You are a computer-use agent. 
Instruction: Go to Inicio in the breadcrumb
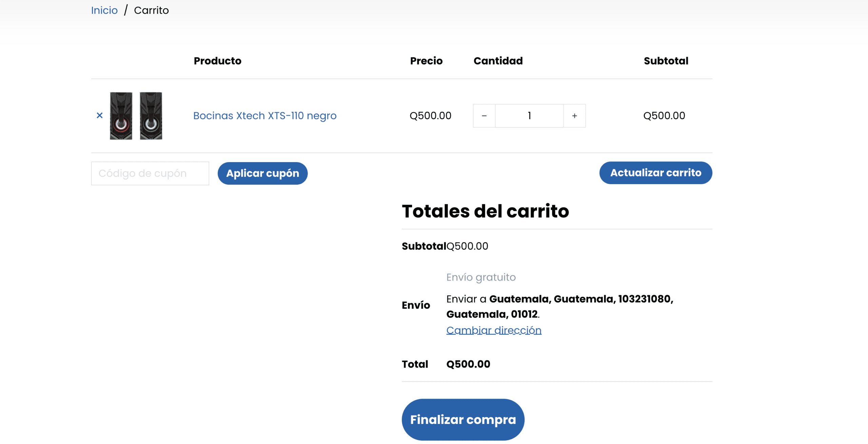[x=104, y=11]
